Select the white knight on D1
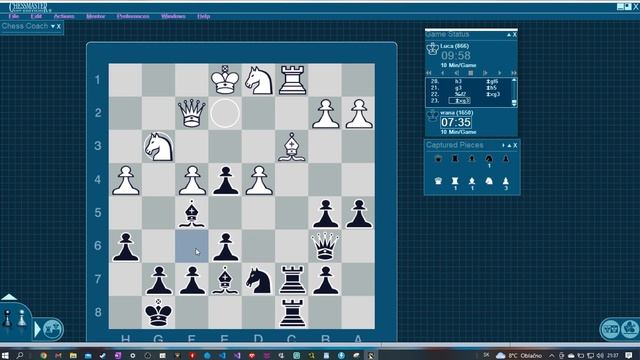Viewport: 640px width, 360px height. [258, 80]
